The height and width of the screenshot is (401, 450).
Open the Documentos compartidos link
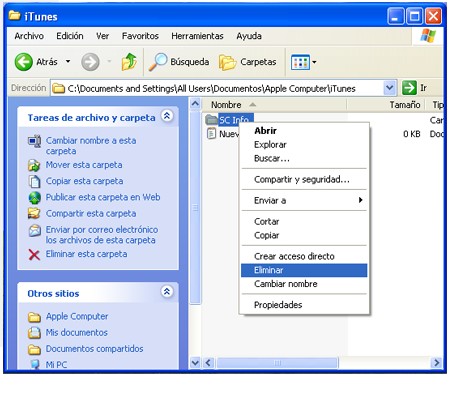[95, 349]
